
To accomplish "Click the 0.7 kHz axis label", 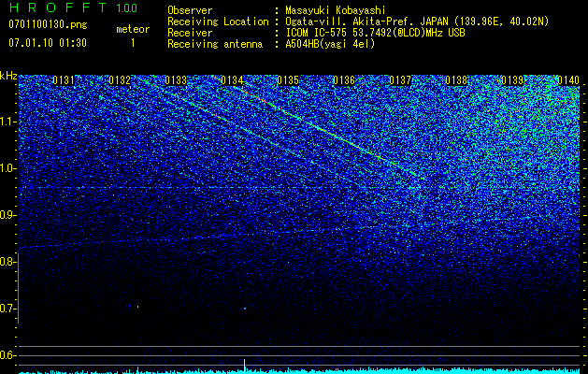I will point(7,309).
